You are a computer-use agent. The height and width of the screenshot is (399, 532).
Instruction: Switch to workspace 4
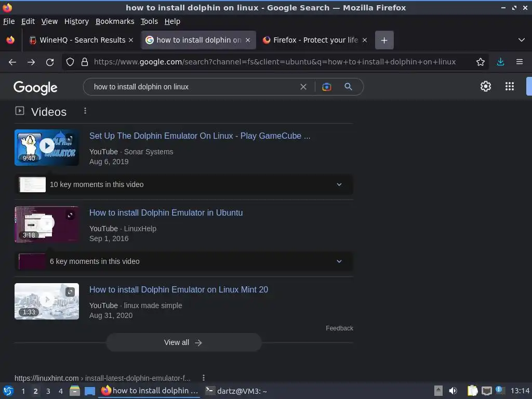tap(61, 391)
